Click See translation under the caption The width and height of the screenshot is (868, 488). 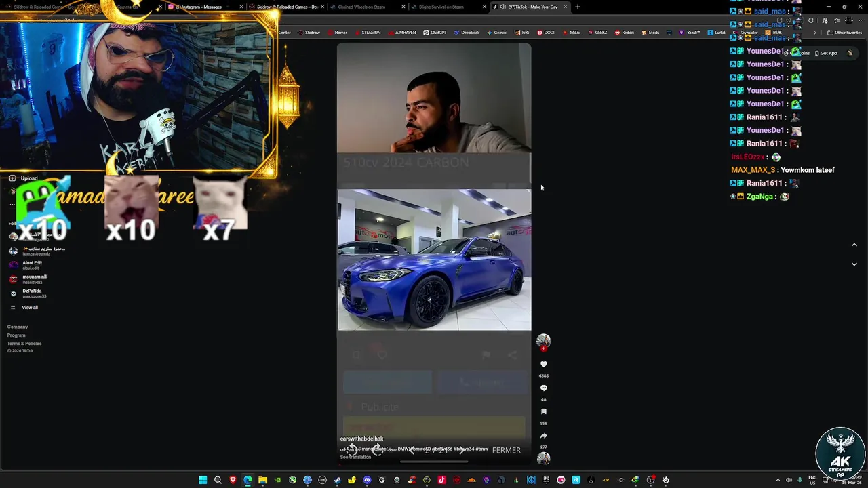(x=355, y=457)
